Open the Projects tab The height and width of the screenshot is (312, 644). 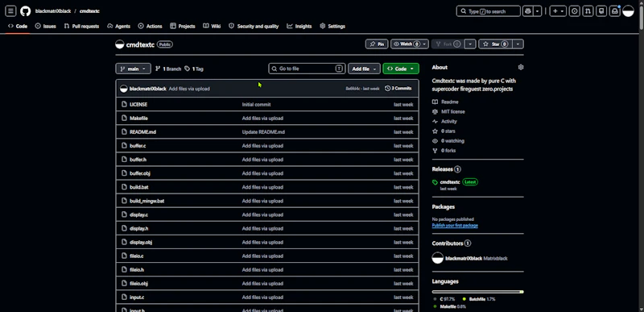point(183,27)
